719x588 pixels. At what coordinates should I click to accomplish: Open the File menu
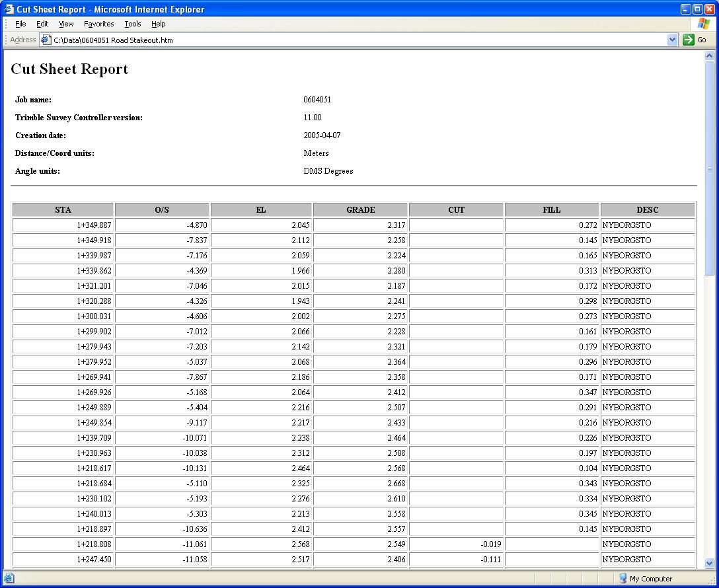[x=20, y=24]
